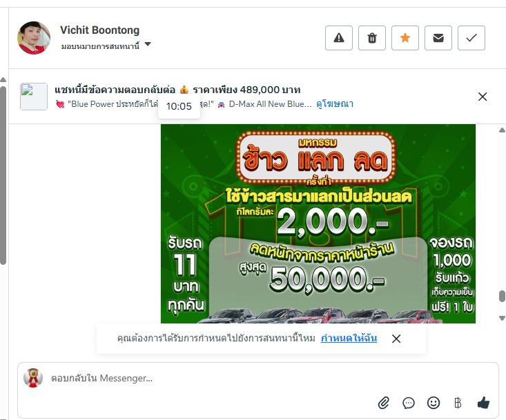Image resolution: width=506 pixels, height=420 pixels.
Task: Click the chat area scrollbar thumb
Action: click(502, 297)
